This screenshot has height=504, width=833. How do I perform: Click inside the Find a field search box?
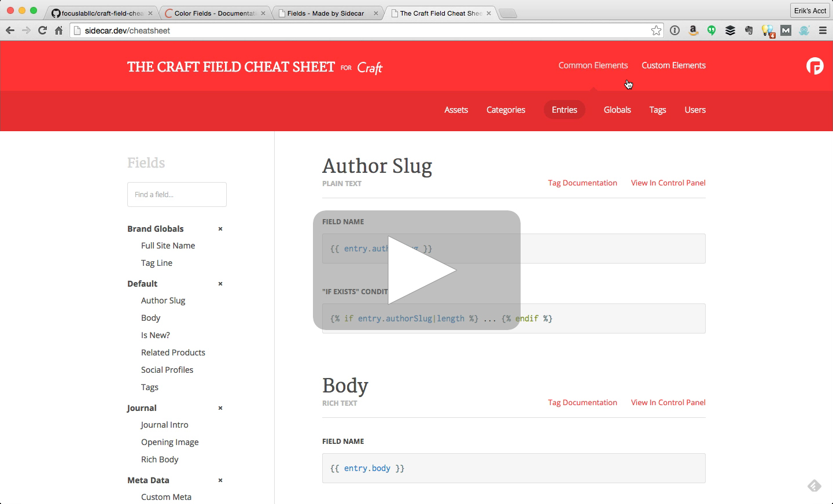pyautogui.click(x=176, y=194)
